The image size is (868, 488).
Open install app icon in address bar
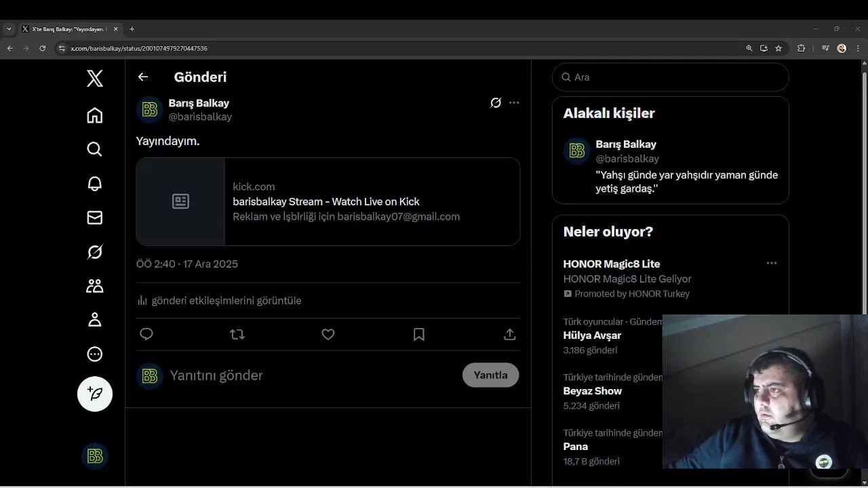[x=764, y=48]
